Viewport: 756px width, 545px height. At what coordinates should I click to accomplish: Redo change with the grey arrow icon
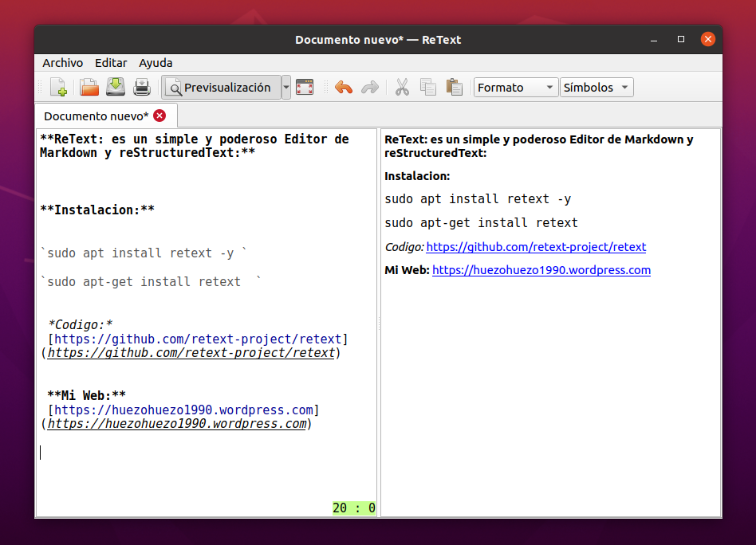pyautogui.click(x=370, y=88)
